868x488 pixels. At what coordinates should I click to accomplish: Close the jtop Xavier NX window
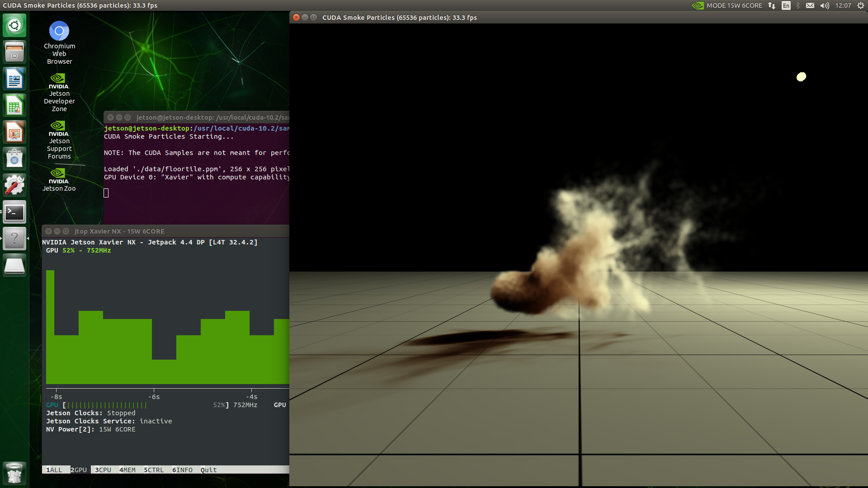coord(48,231)
